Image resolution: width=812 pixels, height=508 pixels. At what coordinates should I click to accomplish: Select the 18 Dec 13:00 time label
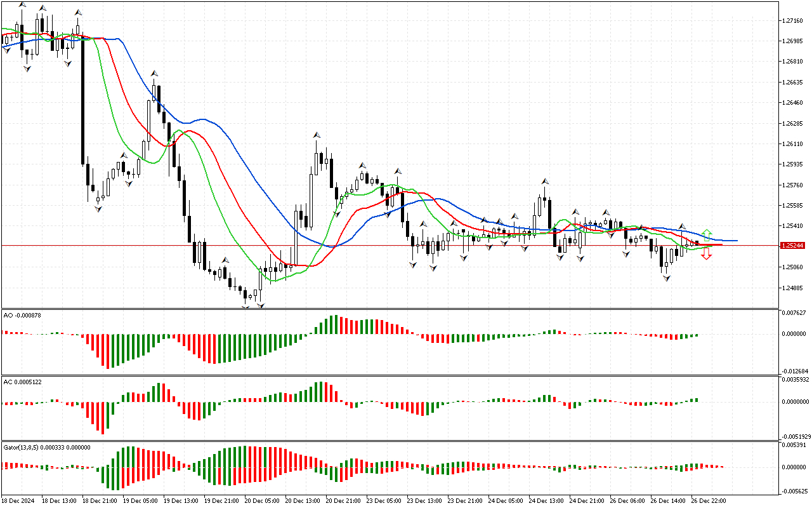tap(60, 501)
